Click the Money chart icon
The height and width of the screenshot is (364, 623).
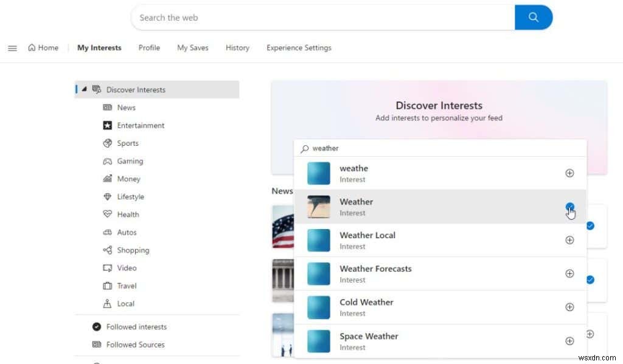(107, 179)
